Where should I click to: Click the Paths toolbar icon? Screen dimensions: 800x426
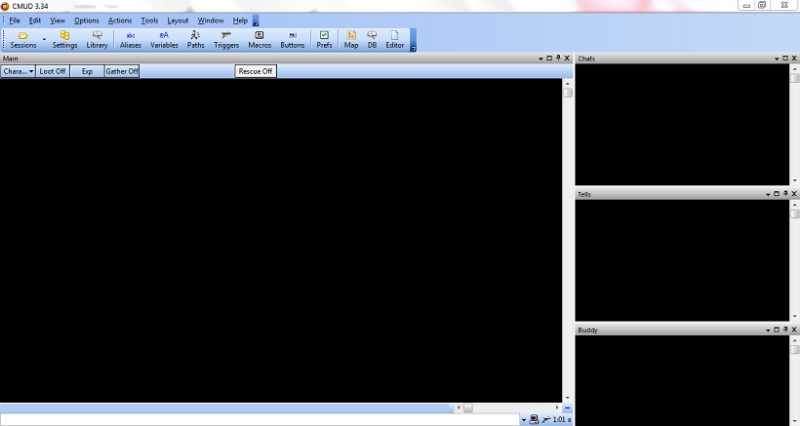(196, 39)
